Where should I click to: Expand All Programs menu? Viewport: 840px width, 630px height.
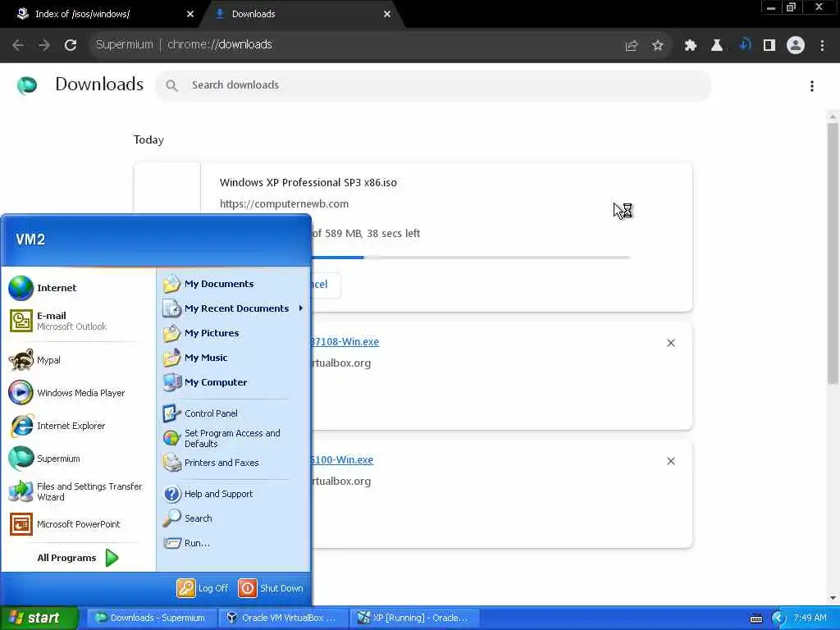[78, 558]
